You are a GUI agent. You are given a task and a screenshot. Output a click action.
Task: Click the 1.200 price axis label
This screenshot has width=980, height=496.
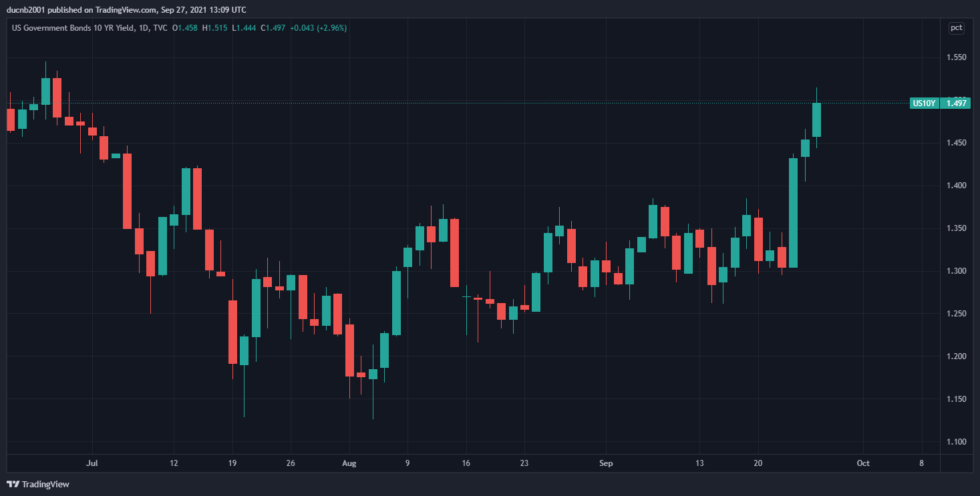point(957,356)
